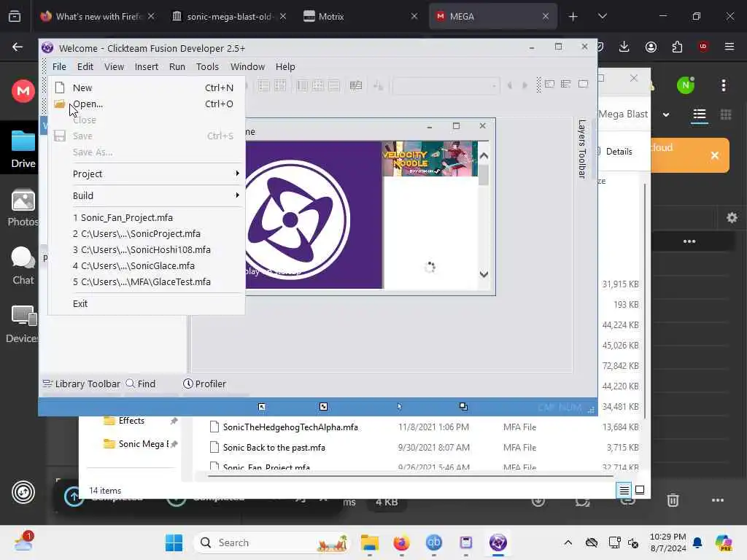This screenshot has width=747, height=560.
Task: Click the uBlock Origin extension icon
Action: coord(703,46)
